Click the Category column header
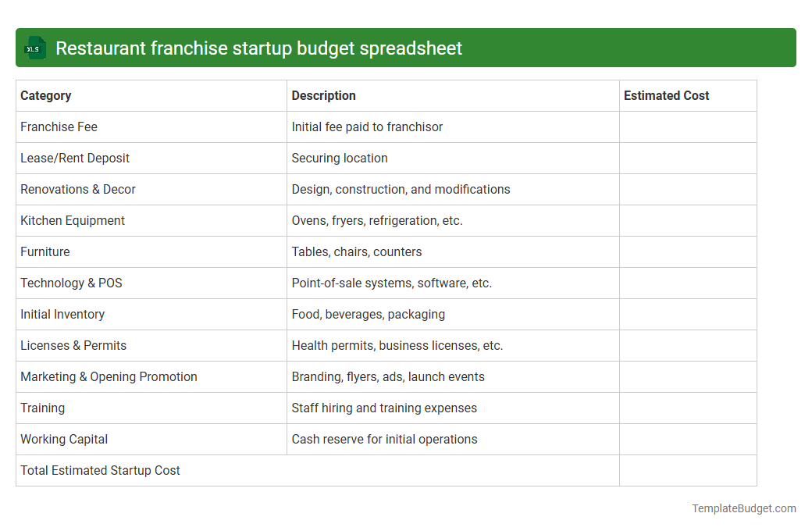The height and width of the screenshot is (531, 812). point(45,95)
